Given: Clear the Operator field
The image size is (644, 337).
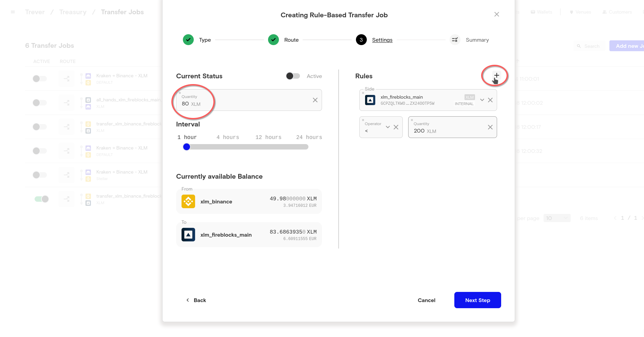Looking at the screenshot, I should (396, 127).
